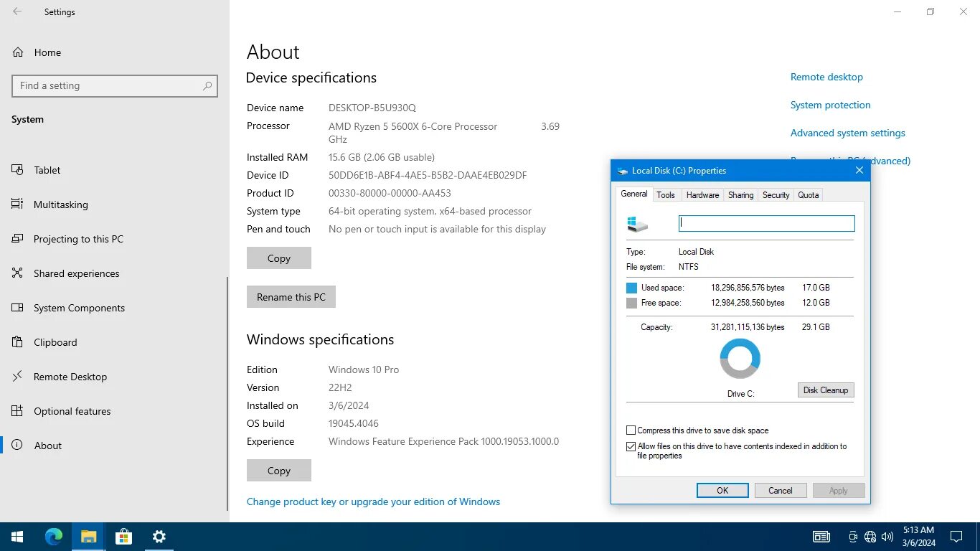The height and width of the screenshot is (551, 980).
Task: Switch to the Hardware tab
Action: click(702, 195)
